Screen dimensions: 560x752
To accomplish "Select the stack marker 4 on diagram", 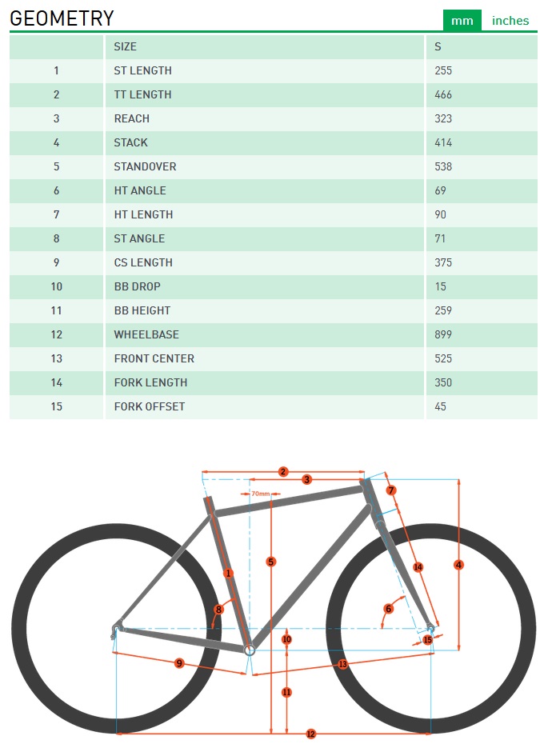I will point(458,565).
